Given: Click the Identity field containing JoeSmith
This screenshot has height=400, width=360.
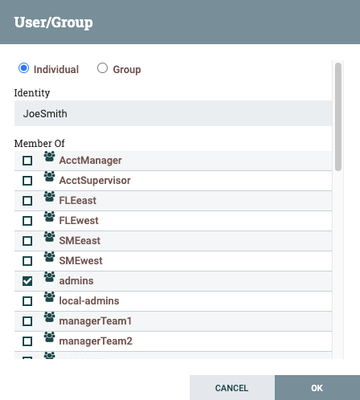Looking at the screenshot, I should click(173, 113).
